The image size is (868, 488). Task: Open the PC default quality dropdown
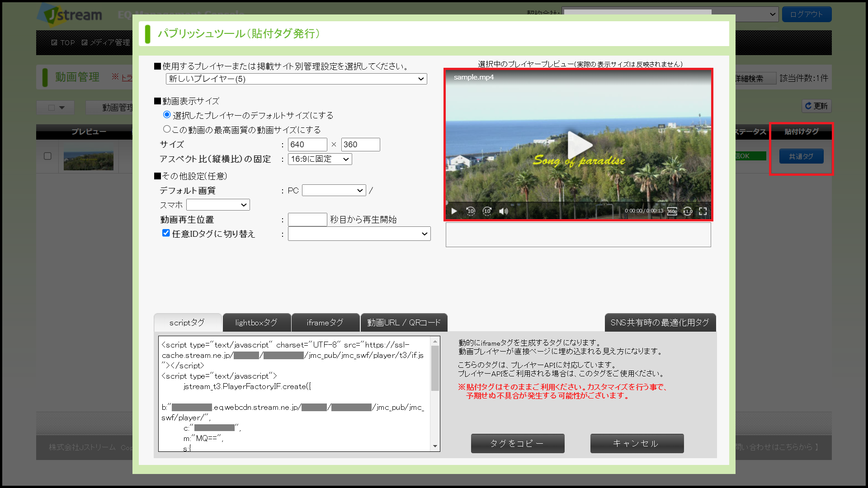334,191
